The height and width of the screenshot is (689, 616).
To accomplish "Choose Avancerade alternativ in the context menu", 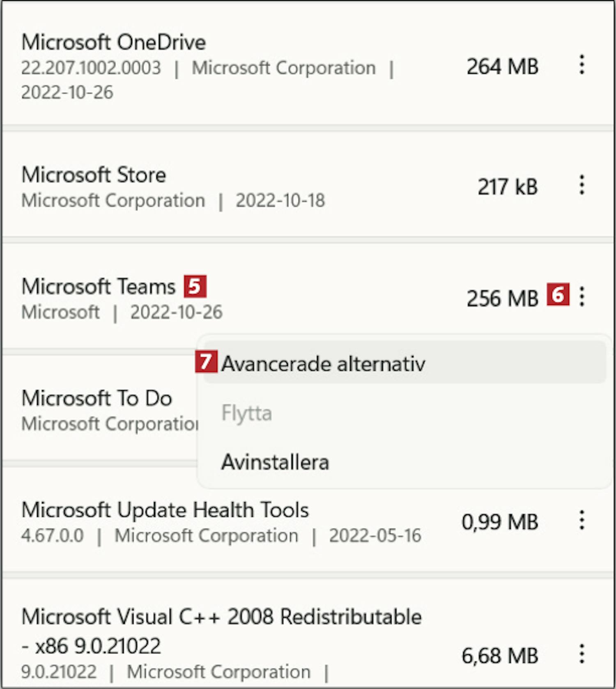I will pos(405,363).
